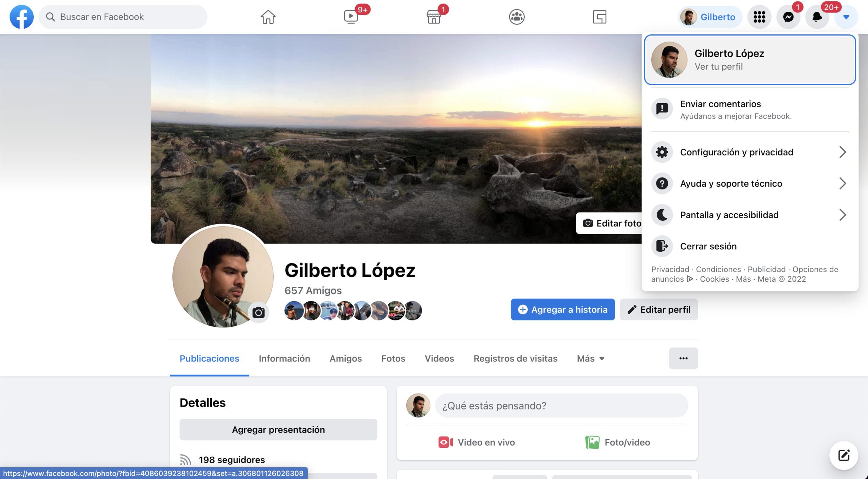Open the nine-dot menu grid icon

(x=759, y=17)
